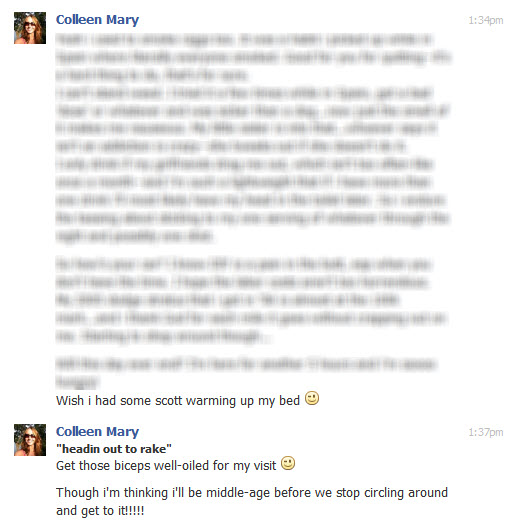
Task: Click the first blurred paragraph under 1:34pm message
Action: coord(253,138)
